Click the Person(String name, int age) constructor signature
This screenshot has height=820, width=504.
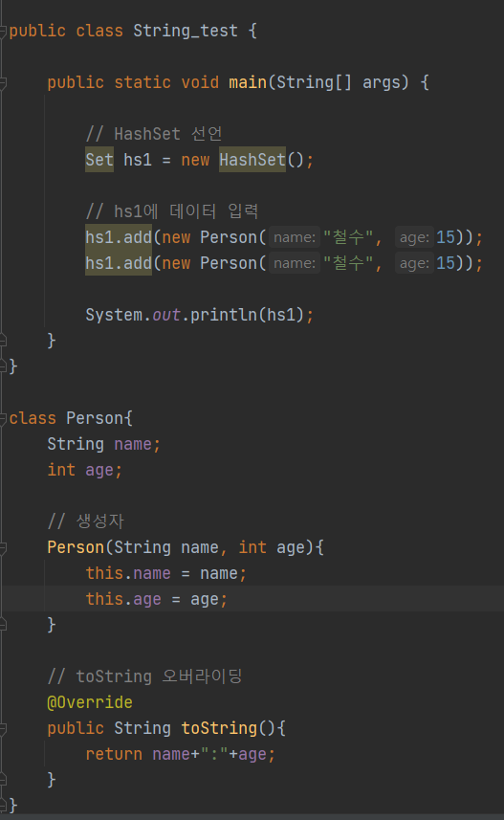point(181,547)
